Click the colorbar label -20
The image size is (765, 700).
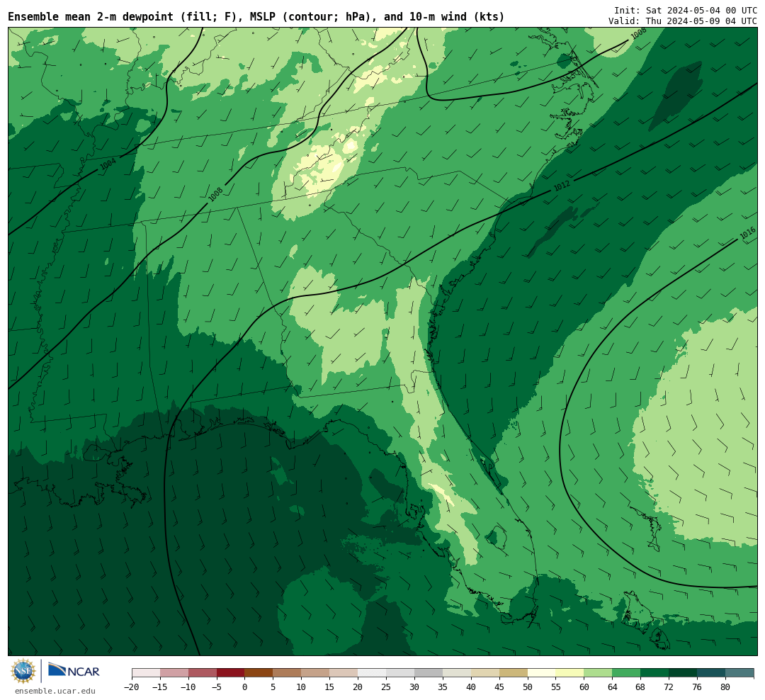click(x=132, y=687)
